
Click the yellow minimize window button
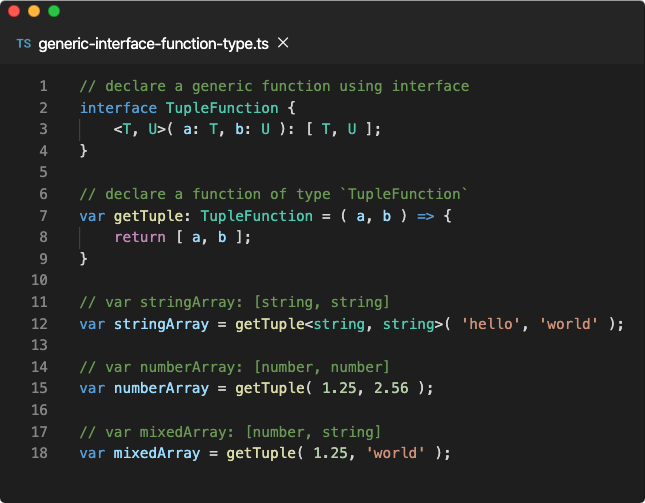click(x=34, y=11)
